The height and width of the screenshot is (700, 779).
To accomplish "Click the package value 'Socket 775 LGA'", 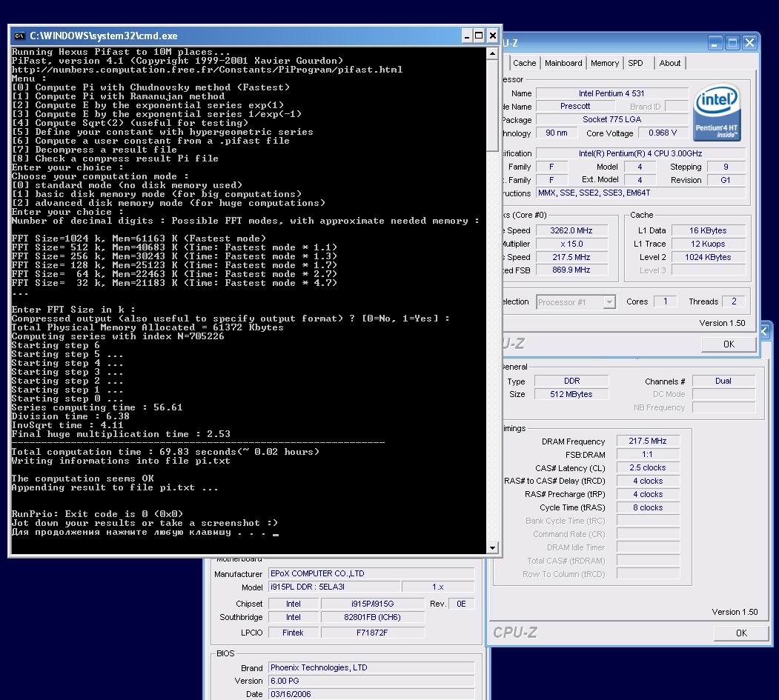I will 611,119.
